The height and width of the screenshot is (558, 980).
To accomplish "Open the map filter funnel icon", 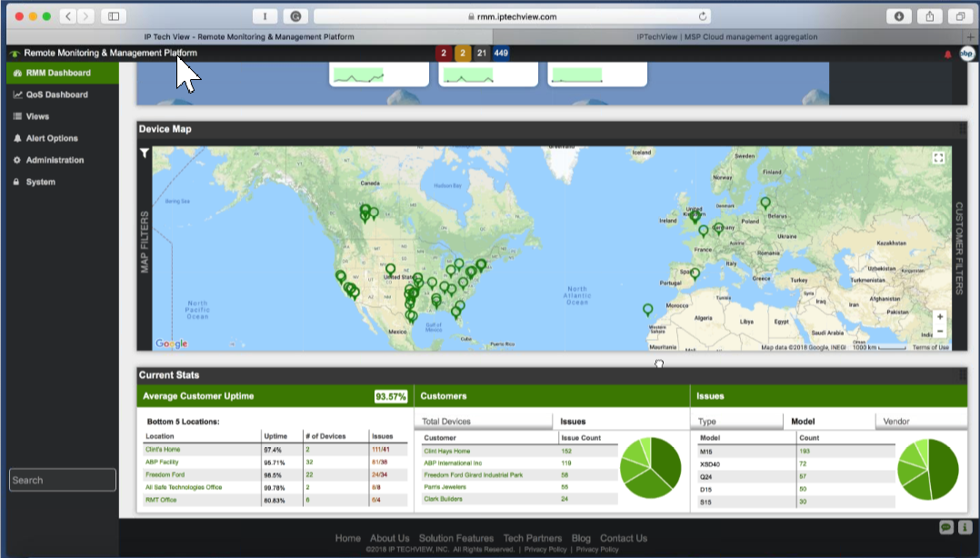I will pyautogui.click(x=144, y=154).
